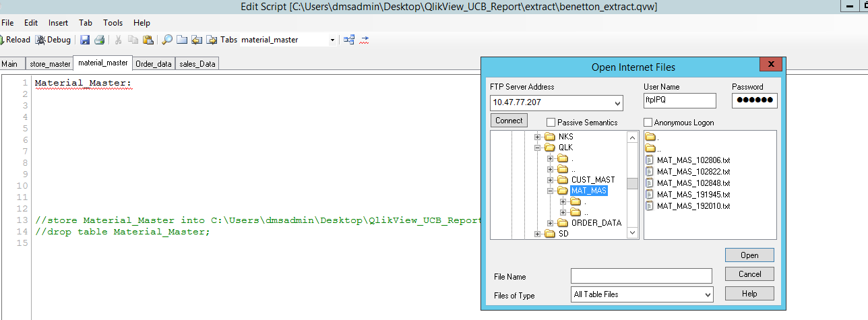The image size is (868, 320).
Task: Switch to the sales_Data script tab
Action: click(x=197, y=64)
